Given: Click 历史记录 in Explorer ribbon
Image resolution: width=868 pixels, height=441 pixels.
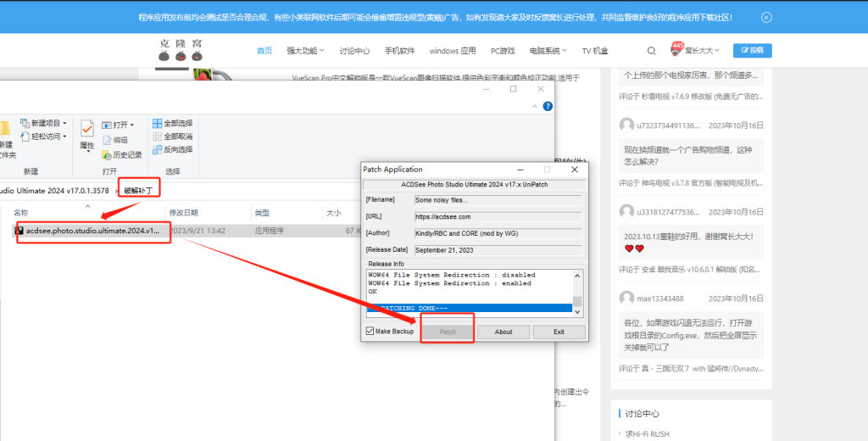Looking at the screenshot, I should [x=122, y=155].
